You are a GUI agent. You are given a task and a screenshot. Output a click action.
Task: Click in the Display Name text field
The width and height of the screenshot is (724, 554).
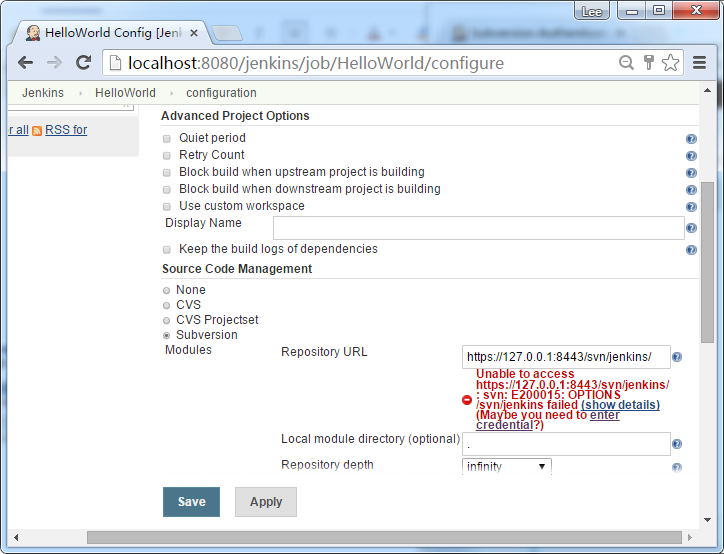478,228
